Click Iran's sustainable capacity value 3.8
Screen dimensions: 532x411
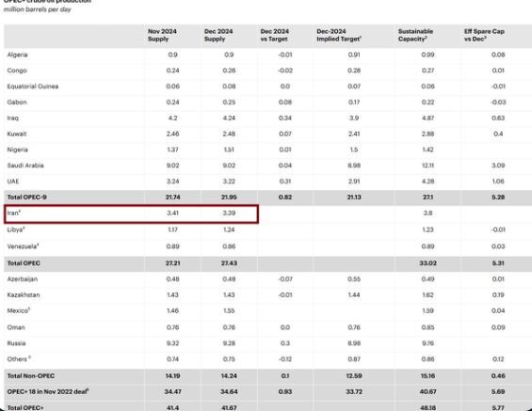[x=427, y=213]
